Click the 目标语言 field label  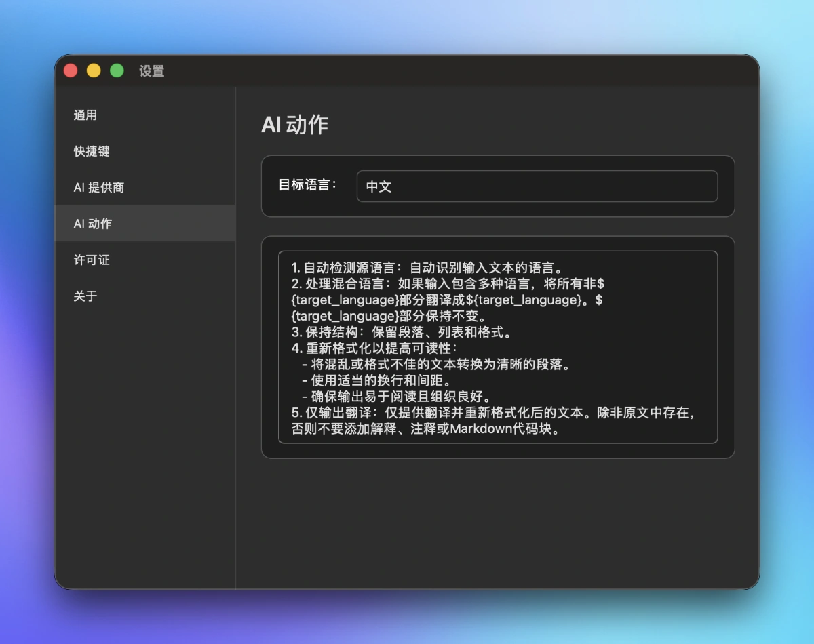[308, 185]
